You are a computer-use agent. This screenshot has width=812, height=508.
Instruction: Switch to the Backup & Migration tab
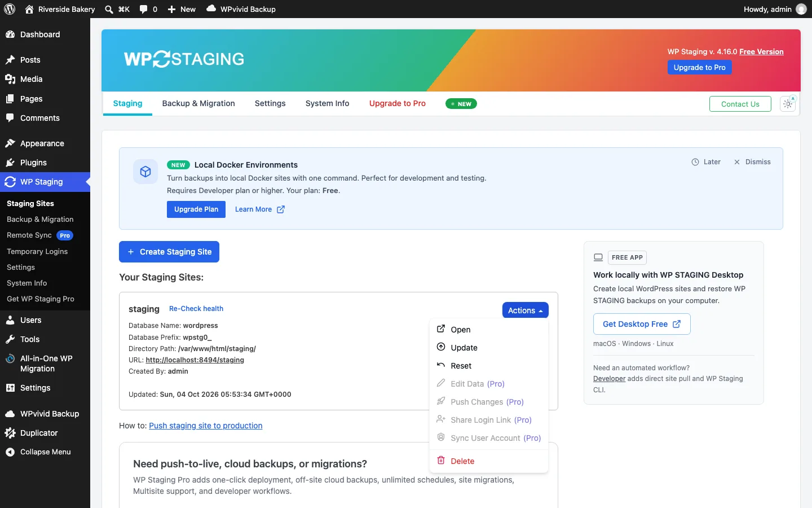pos(198,103)
